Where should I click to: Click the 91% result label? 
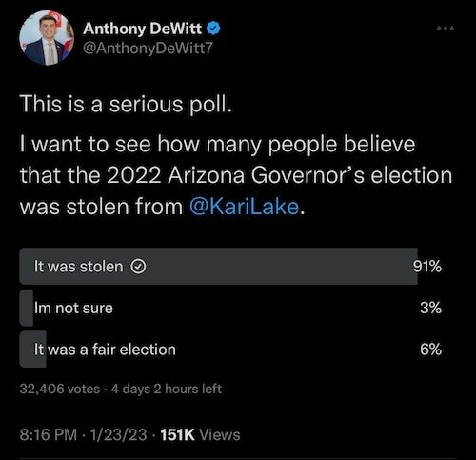pyautogui.click(x=427, y=267)
